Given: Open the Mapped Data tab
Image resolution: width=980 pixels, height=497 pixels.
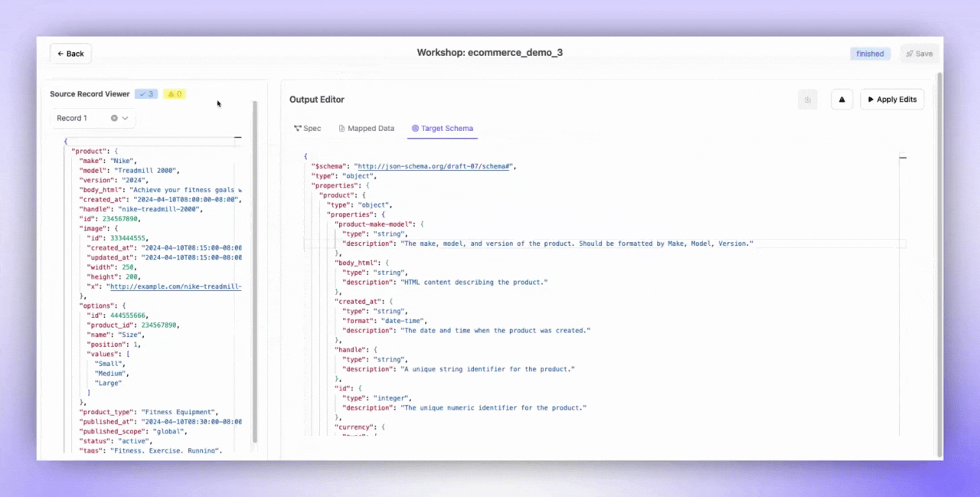Looking at the screenshot, I should 366,129.
